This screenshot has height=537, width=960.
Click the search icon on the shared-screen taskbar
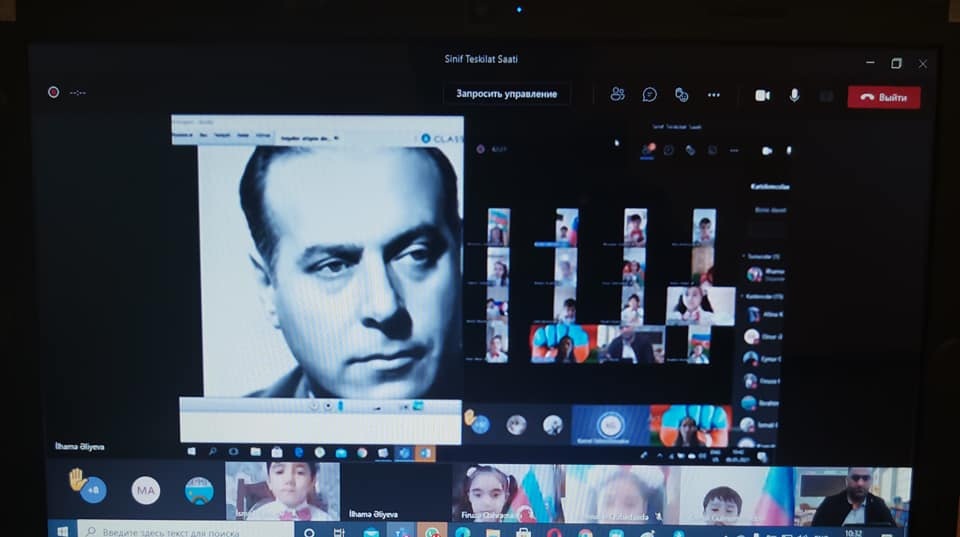point(212,452)
